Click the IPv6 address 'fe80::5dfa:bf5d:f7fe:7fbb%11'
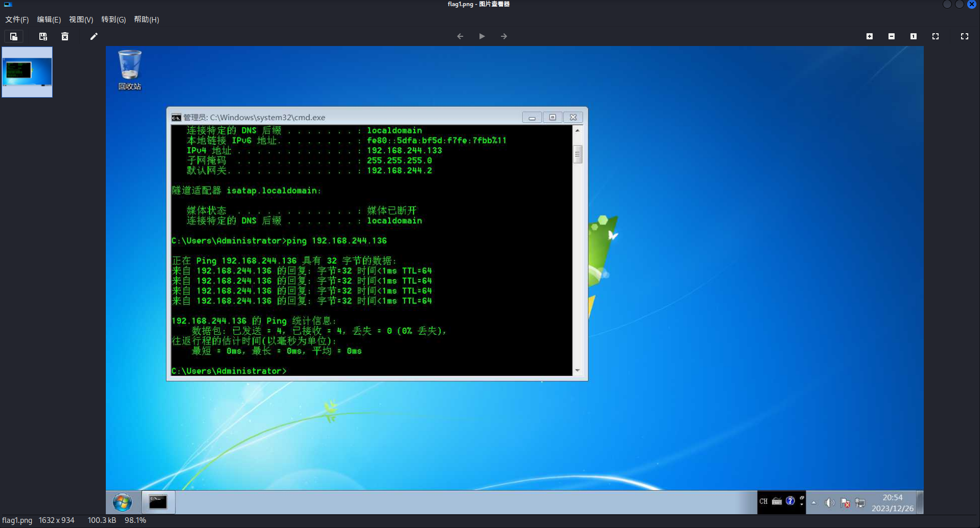The image size is (980, 528). [437, 141]
